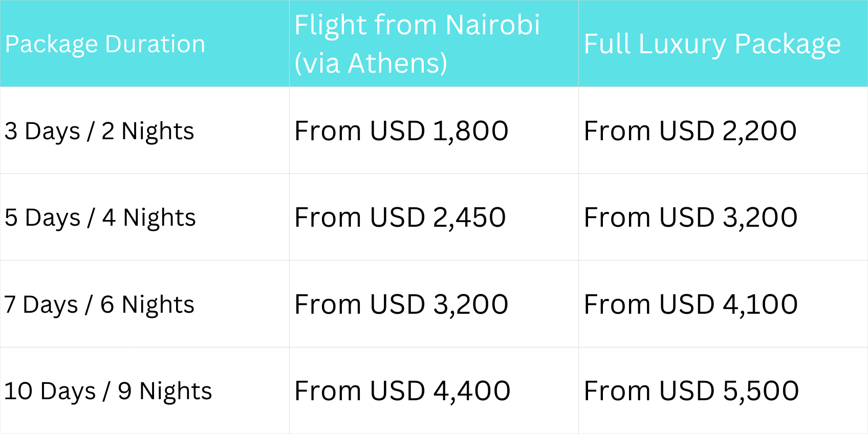Select the "From USD 4,100" luxury price
This screenshot has height=434, width=868.
[690, 305]
